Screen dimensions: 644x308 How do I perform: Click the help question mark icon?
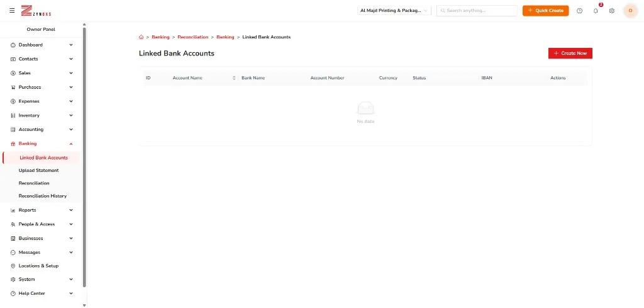pyautogui.click(x=579, y=11)
